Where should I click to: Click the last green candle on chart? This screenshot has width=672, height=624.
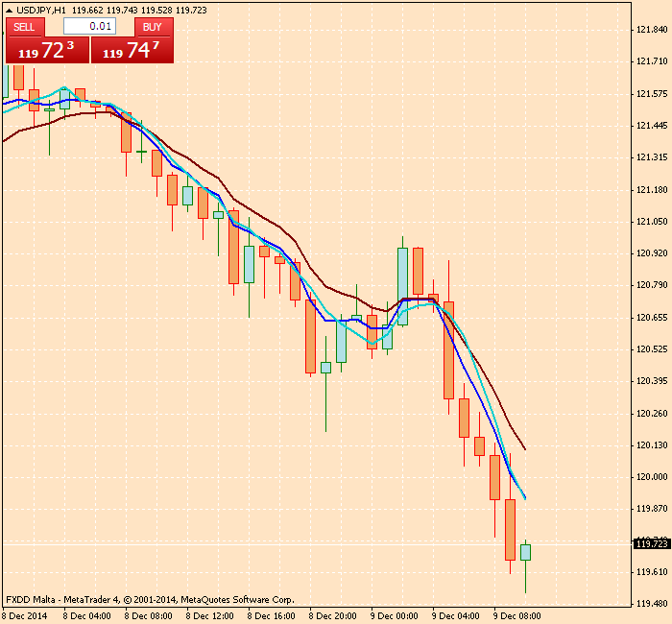(x=525, y=552)
